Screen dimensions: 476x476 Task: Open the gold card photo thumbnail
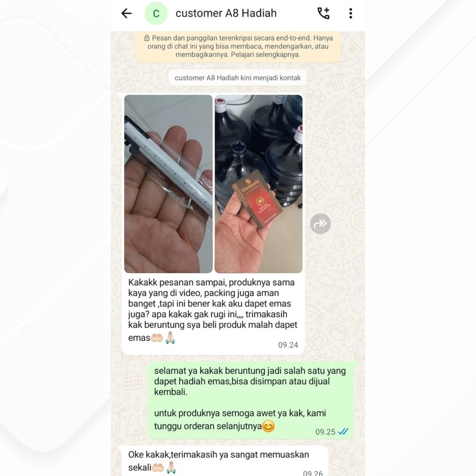tap(258, 184)
